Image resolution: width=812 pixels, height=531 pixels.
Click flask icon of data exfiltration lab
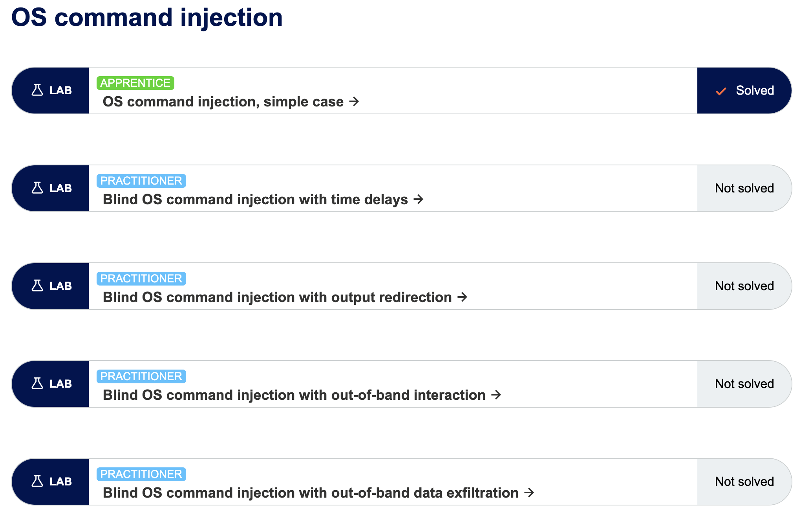(37, 482)
